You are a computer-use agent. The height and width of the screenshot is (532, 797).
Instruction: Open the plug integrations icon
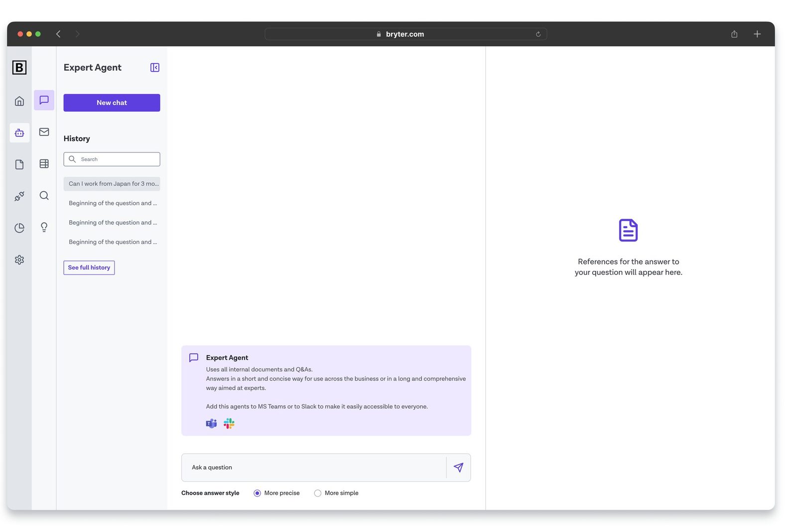click(19, 196)
